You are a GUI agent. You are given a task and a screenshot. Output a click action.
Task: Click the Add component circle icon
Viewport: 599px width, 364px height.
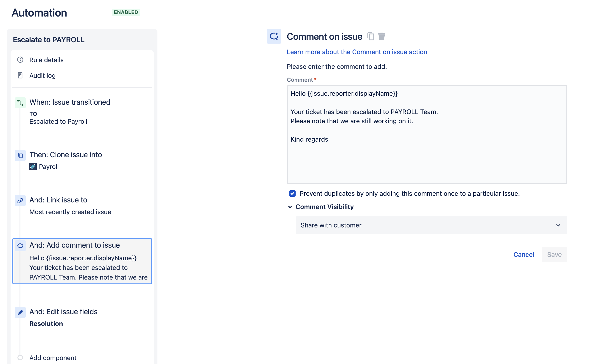tap(20, 358)
